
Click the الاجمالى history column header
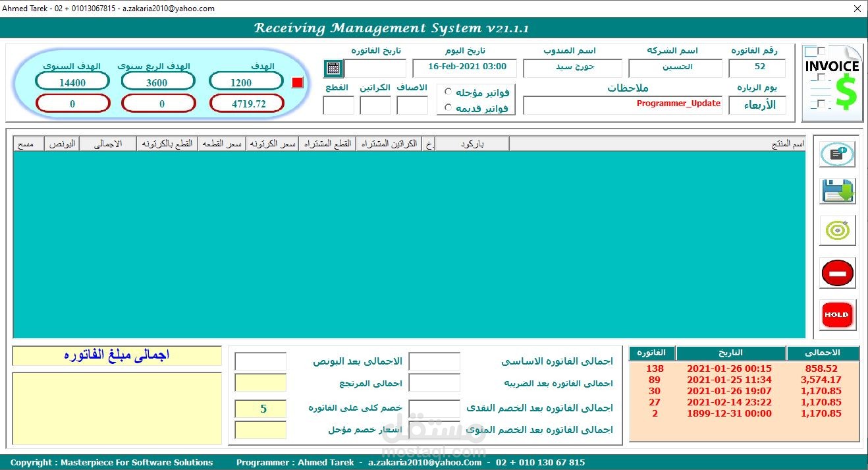coord(823,353)
